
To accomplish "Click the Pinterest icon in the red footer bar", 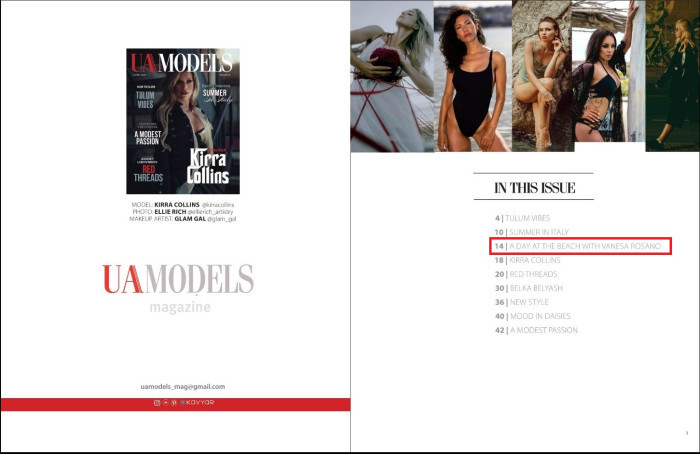I will [174, 403].
